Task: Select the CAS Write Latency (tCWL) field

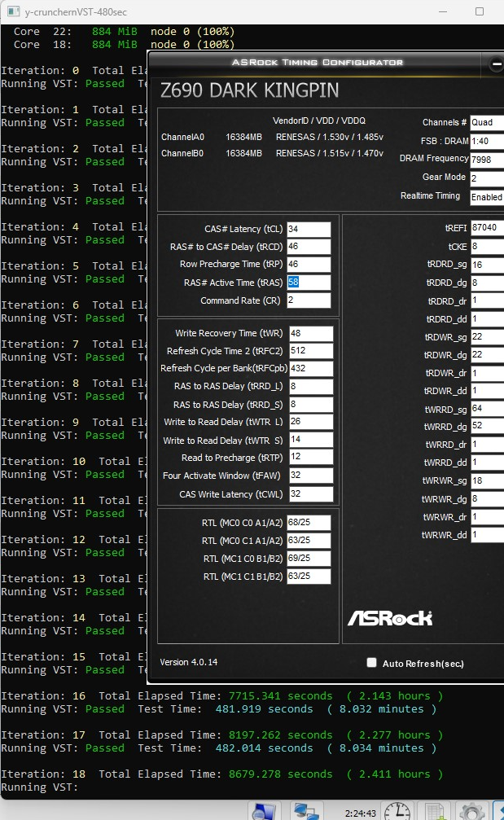Action: tap(310, 493)
